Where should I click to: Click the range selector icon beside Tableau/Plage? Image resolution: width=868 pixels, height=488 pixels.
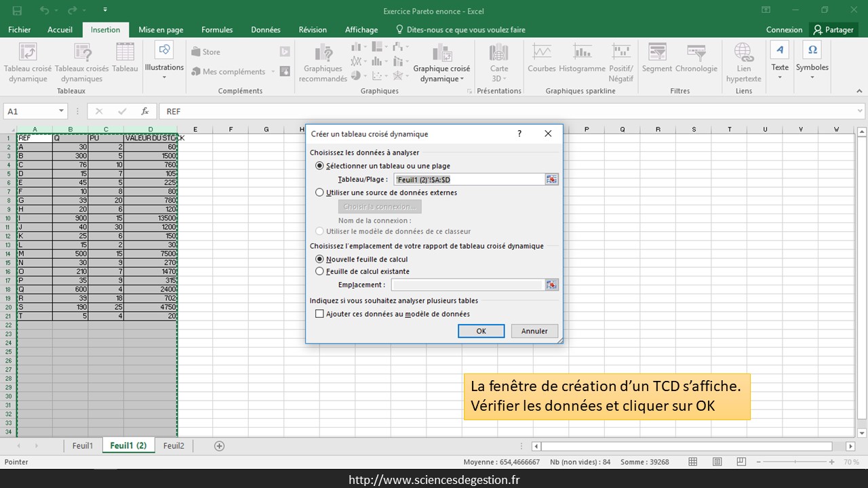[x=552, y=180]
